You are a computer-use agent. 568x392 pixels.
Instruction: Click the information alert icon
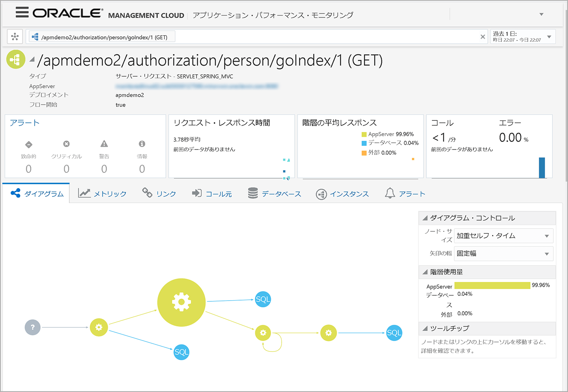[x=142, y=144]
